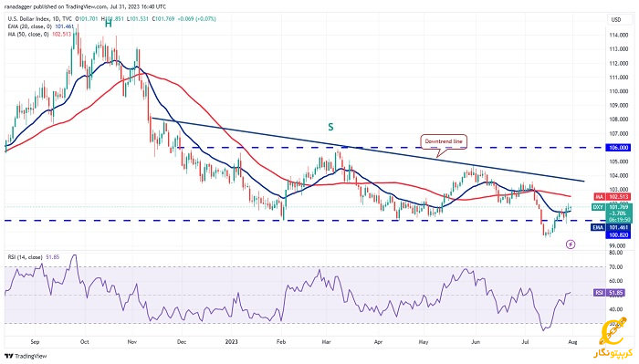Click the green H annotation letter

108,24
